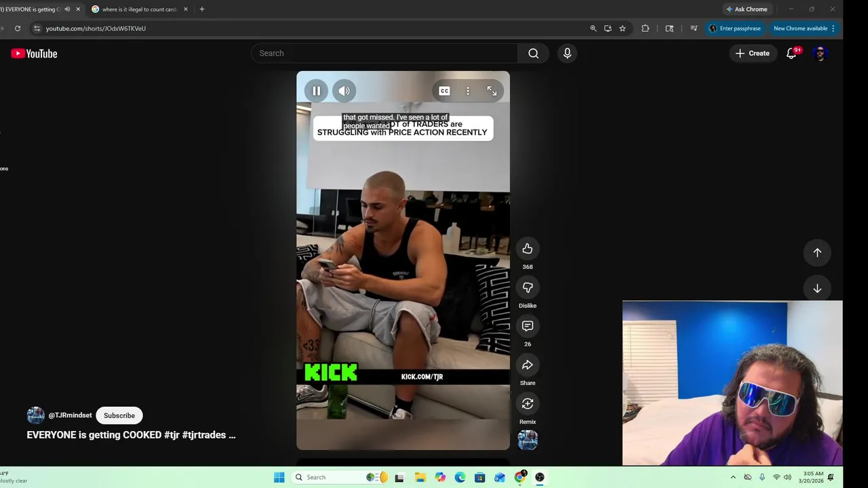Open the sound source thumbnail below Remix
This screenshot has width=868, height=488.
528,440
